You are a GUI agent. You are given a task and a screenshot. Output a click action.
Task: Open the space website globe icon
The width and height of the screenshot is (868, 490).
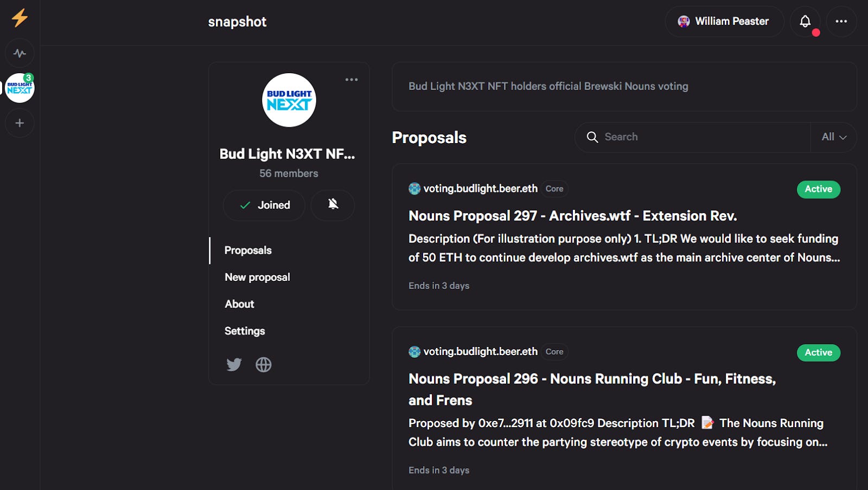point(264,365)
